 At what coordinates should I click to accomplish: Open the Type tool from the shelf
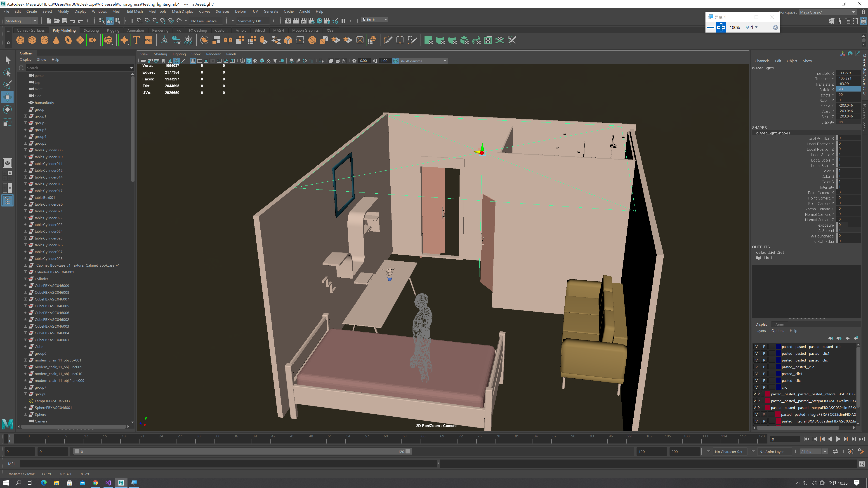pyautogui.click(x=136, y=40)
